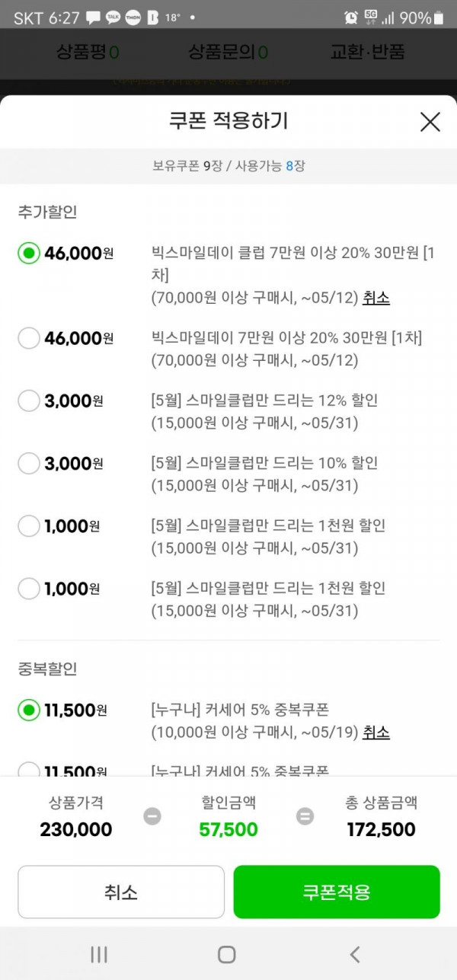The width and height of the screenshot is (457, 980).
Task: Select 빅스마일데이 7만원 이상 20% coupon radio
Action: 29,338
